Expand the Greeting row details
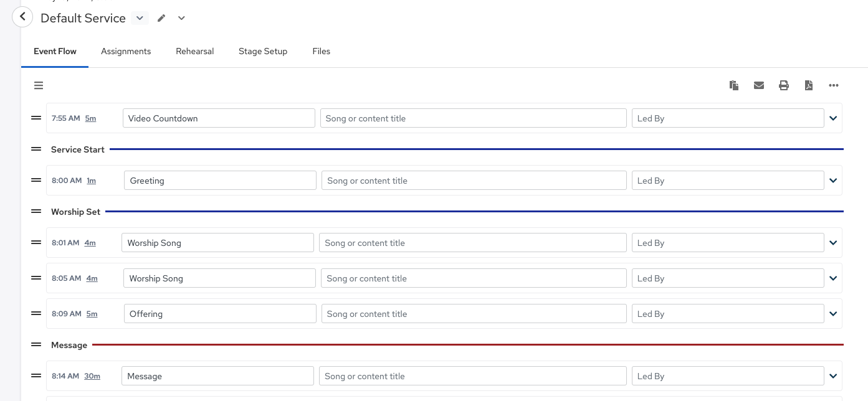The height and width of the screenshot is (401, 868). pyautogui.click(x=833, y=181)
